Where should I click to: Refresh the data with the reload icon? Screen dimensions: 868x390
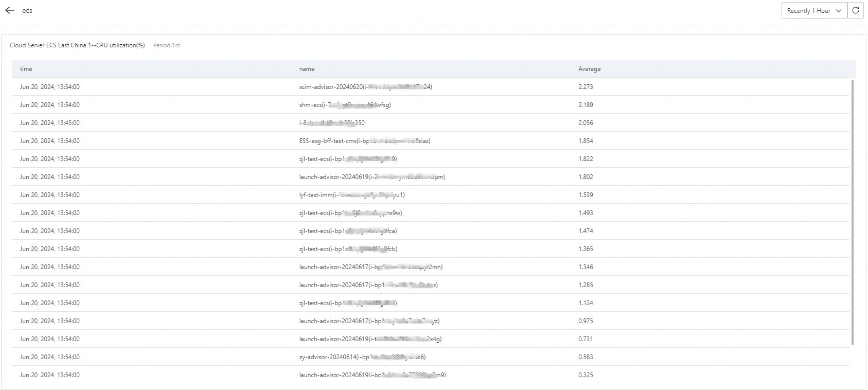(856, 10)
